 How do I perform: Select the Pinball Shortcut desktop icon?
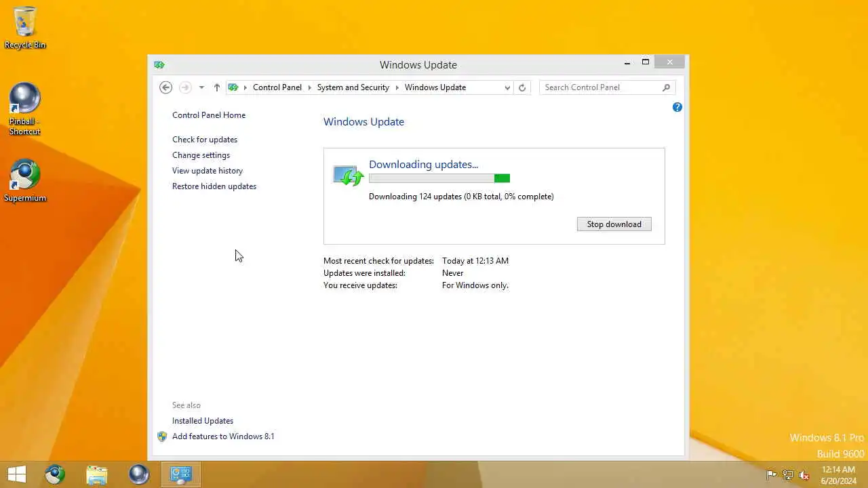[x=25, y=109]
